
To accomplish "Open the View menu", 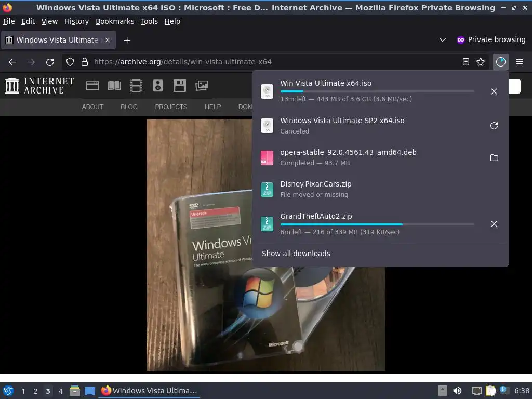I will tap(49, 21).
